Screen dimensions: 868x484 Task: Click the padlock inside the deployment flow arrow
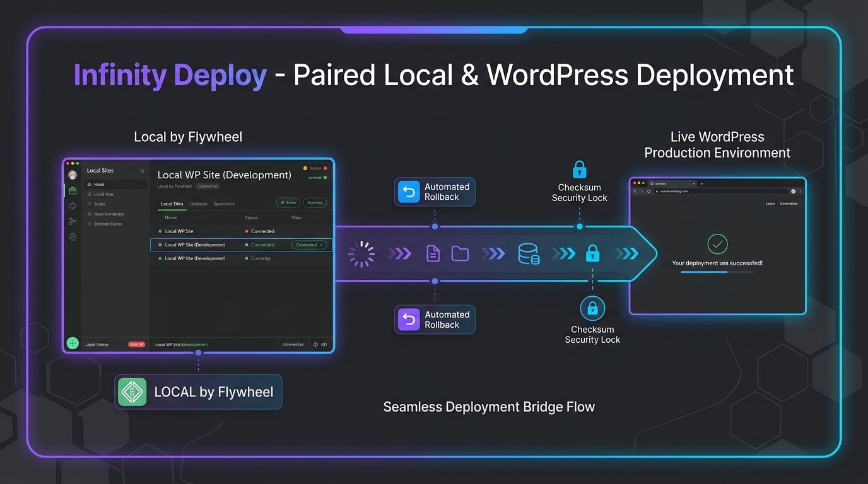click(x=592, y=253)
